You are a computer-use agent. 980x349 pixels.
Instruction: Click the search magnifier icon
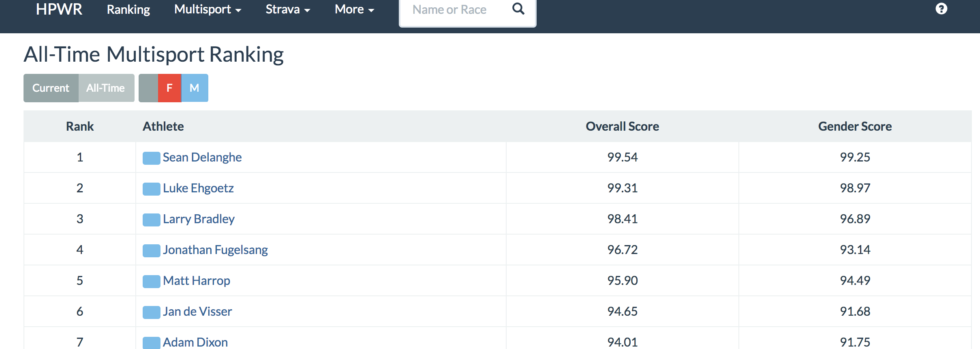pos(518,9)
